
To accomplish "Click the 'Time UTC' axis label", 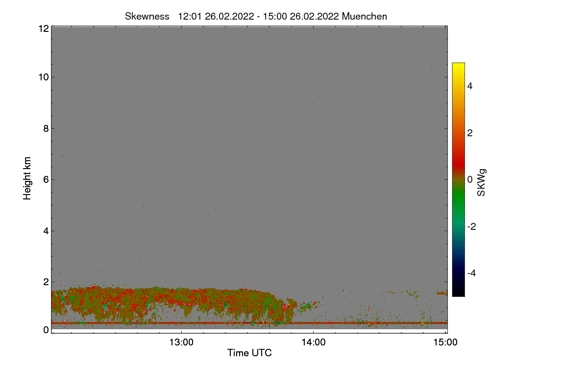I will 249,353.
